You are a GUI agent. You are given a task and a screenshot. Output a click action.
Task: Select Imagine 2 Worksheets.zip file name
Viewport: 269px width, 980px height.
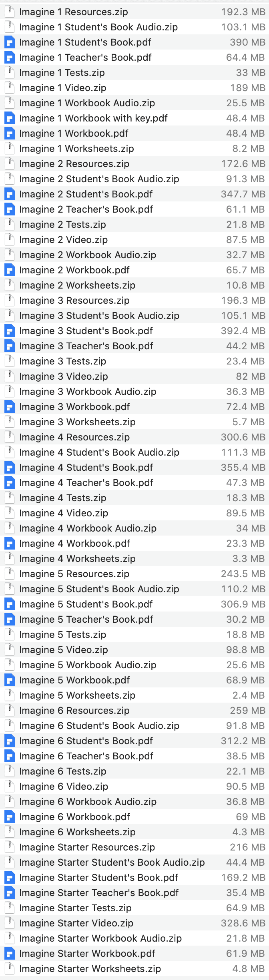coord(77,285)
